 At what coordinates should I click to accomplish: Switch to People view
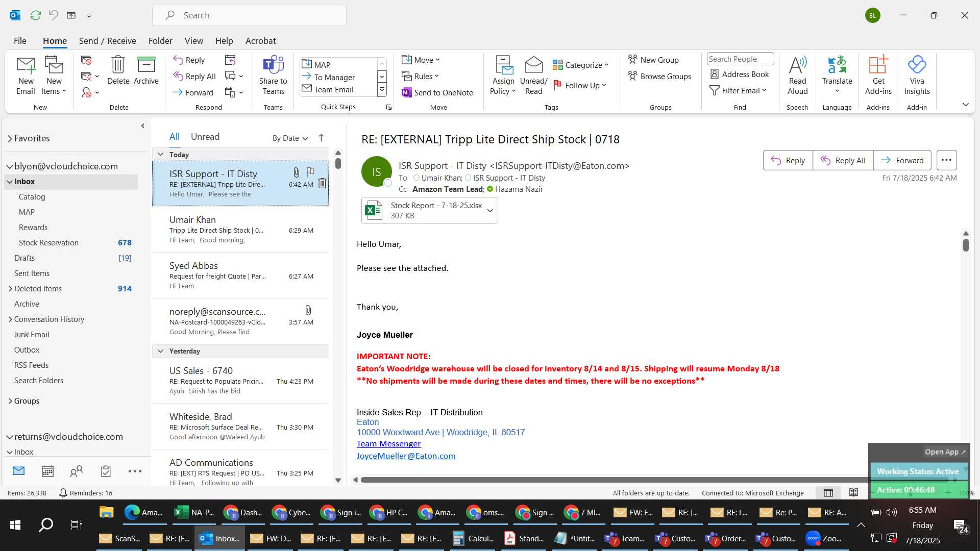click(77, 471)
